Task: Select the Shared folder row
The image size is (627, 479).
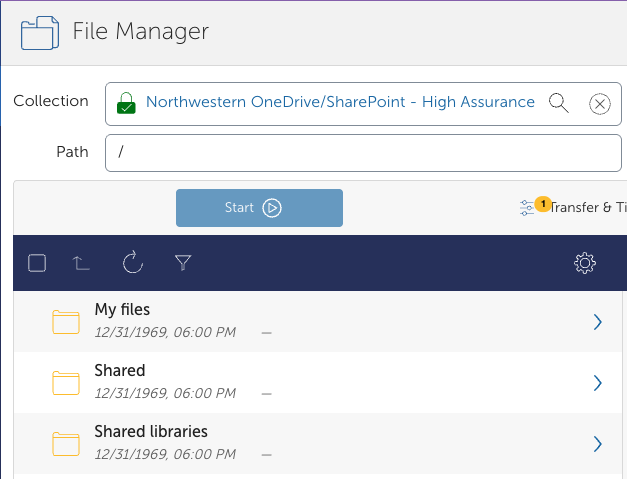Action: point(318,383)
